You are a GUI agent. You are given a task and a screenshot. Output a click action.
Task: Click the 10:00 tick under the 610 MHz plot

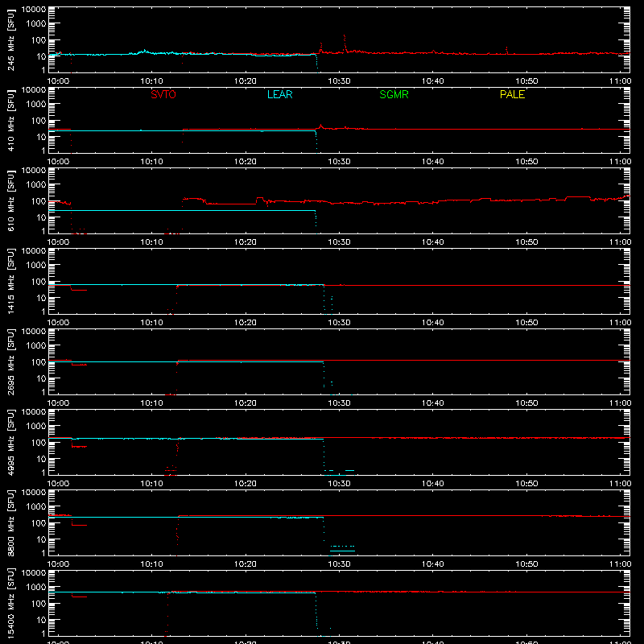click(x=58, y=242)
